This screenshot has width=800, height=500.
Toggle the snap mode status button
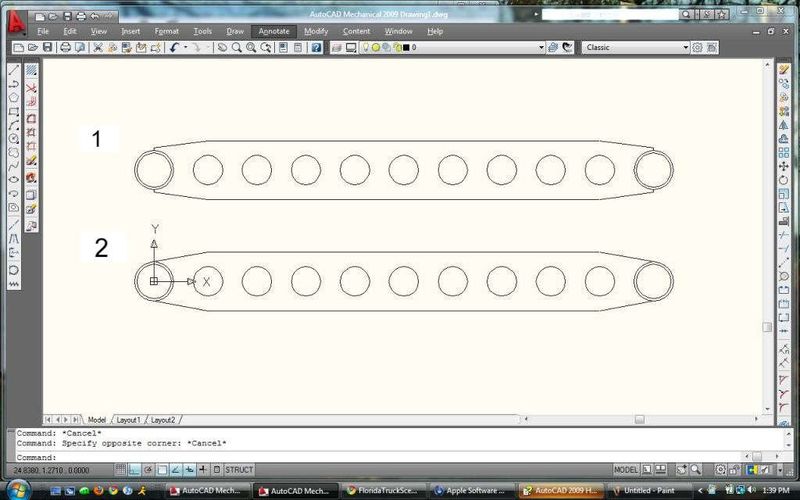pos(120,469)
